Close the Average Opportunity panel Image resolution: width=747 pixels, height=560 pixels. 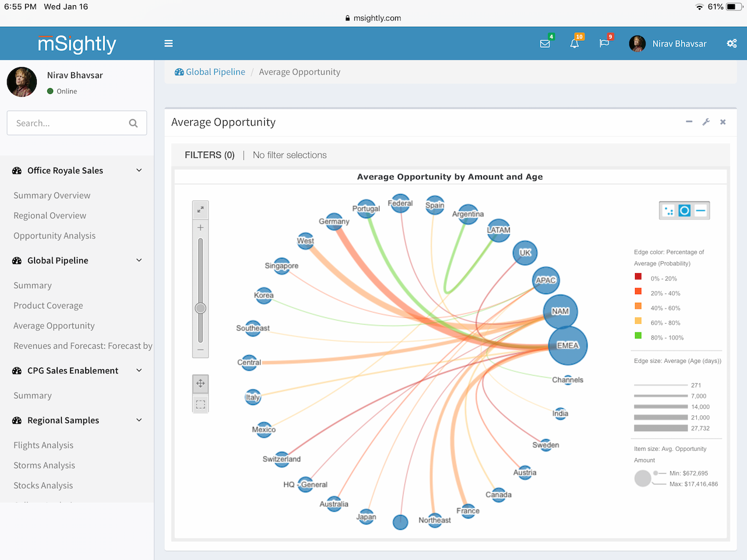pyautogui.click(x=723, y=122)
